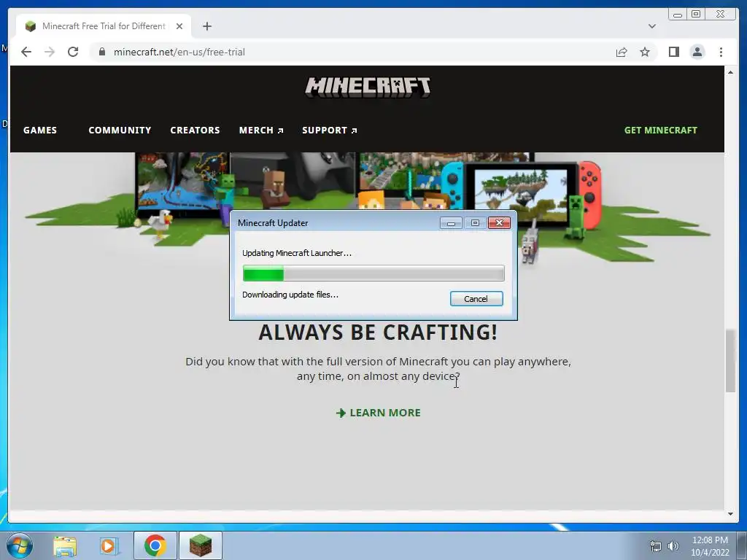Open Windows Media Player taskbar icon

pyautogui.click(x=108, y=546)
